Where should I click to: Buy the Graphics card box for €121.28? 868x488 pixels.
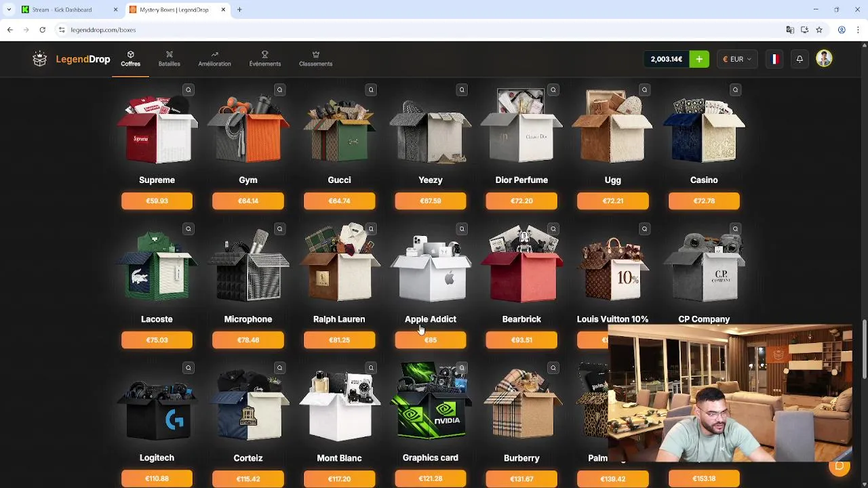click(431, 479)
